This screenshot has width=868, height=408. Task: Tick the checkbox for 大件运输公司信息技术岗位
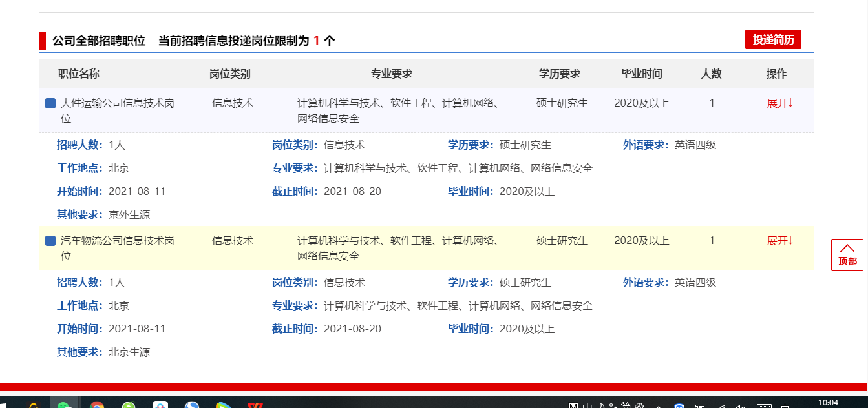(x=50, y=103)
